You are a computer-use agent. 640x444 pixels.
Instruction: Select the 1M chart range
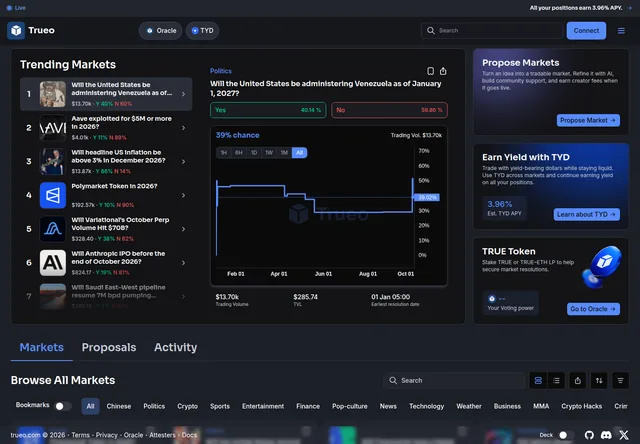[x=284, y=153]
